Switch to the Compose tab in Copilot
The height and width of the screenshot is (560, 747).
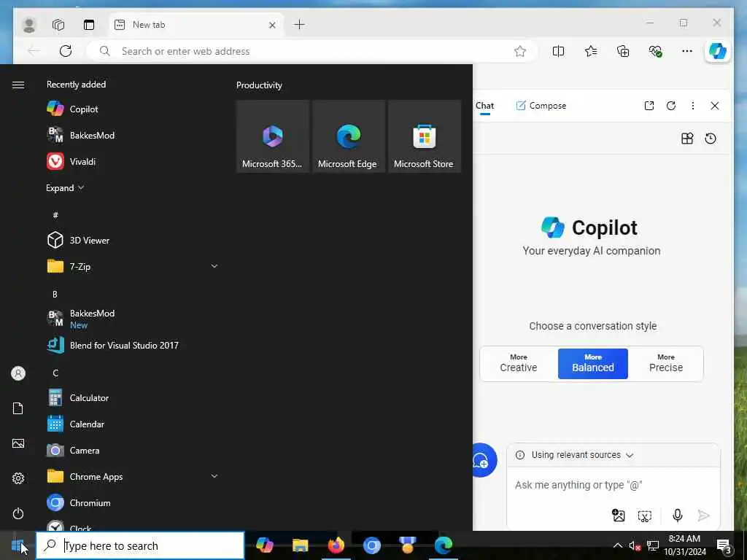point(541,106)
